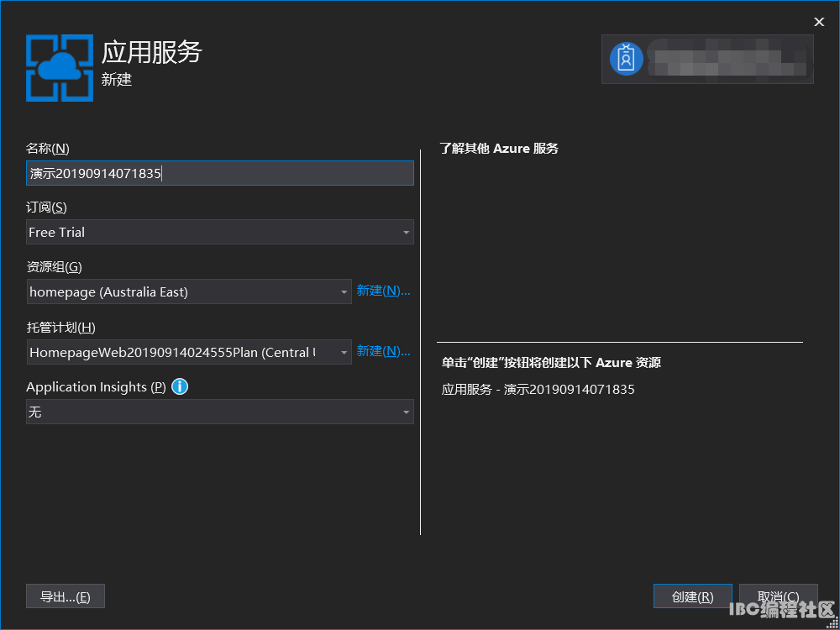
Task: Click the 新建 subtitle under 应用服务
Action: 117,80
